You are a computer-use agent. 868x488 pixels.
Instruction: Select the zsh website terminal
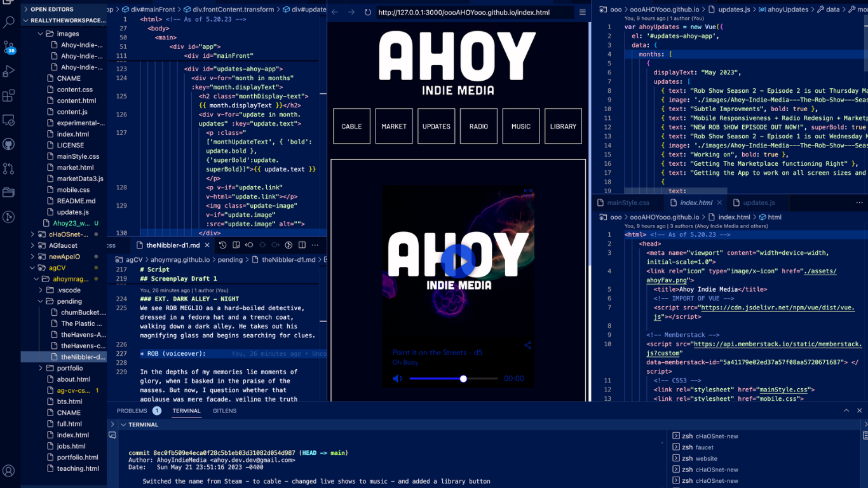(706, 458)
